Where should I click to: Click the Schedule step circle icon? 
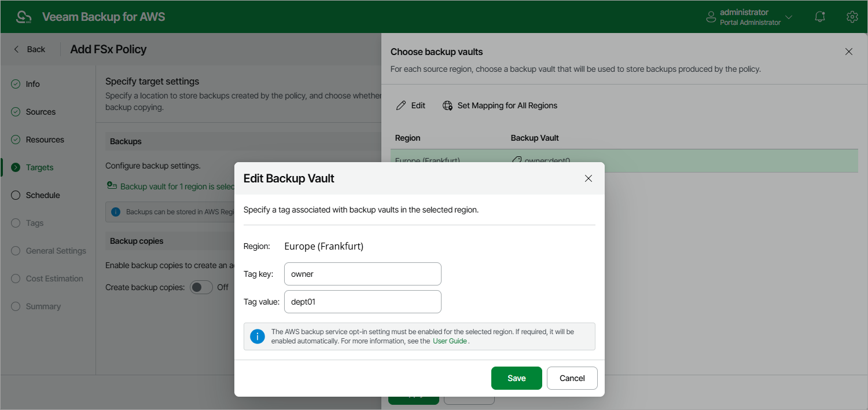[16, 195]
